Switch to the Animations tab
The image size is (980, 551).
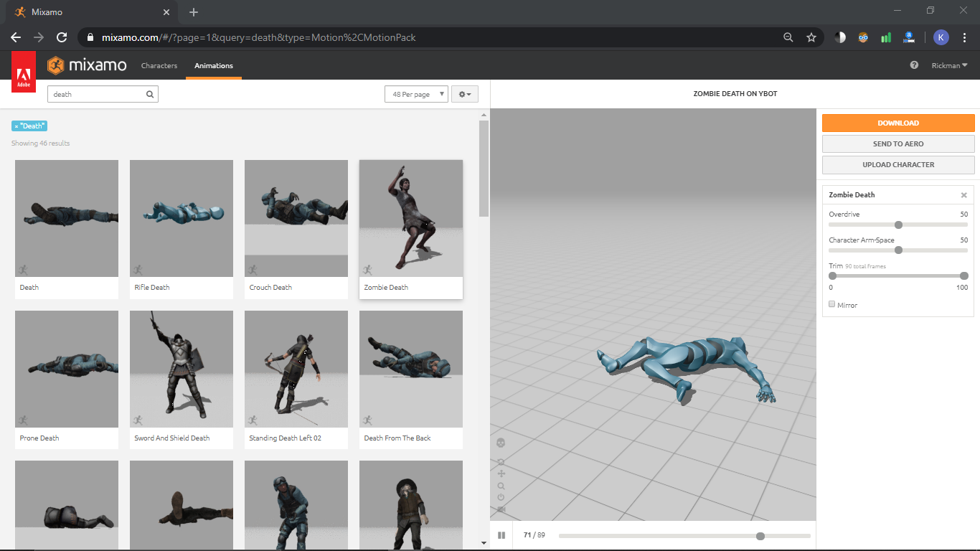[214, 65]
